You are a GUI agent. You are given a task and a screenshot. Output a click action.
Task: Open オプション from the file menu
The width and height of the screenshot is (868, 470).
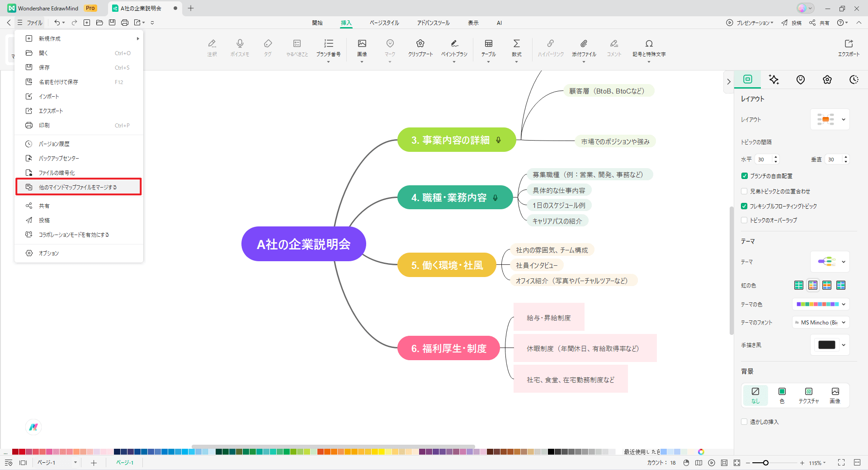[79, 253]
